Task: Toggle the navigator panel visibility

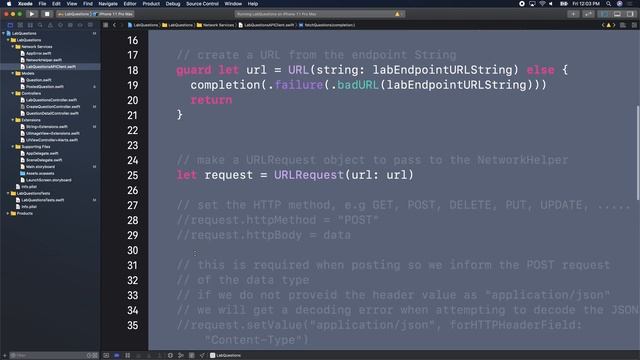Action: point(604,14)
